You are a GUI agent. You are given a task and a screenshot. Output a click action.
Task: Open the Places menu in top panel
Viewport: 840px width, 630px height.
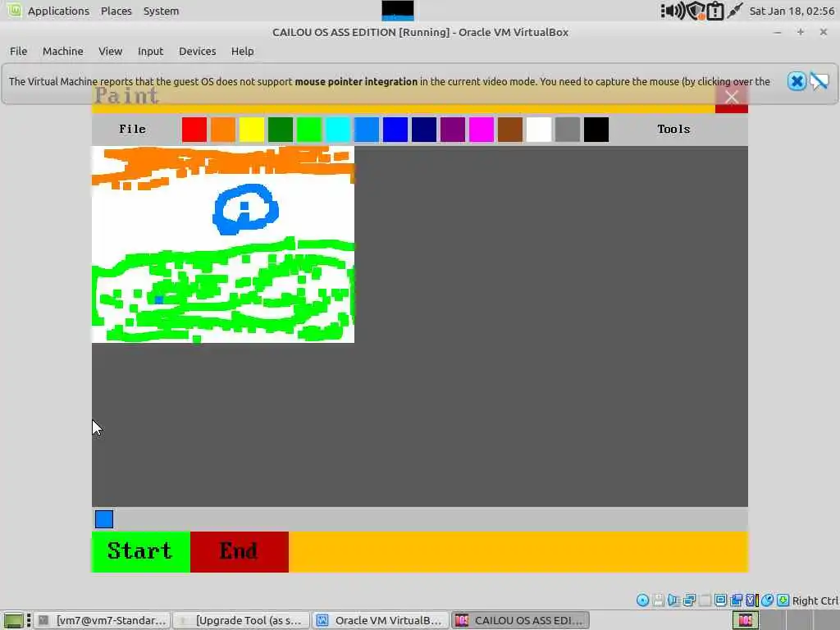point(116,11)
